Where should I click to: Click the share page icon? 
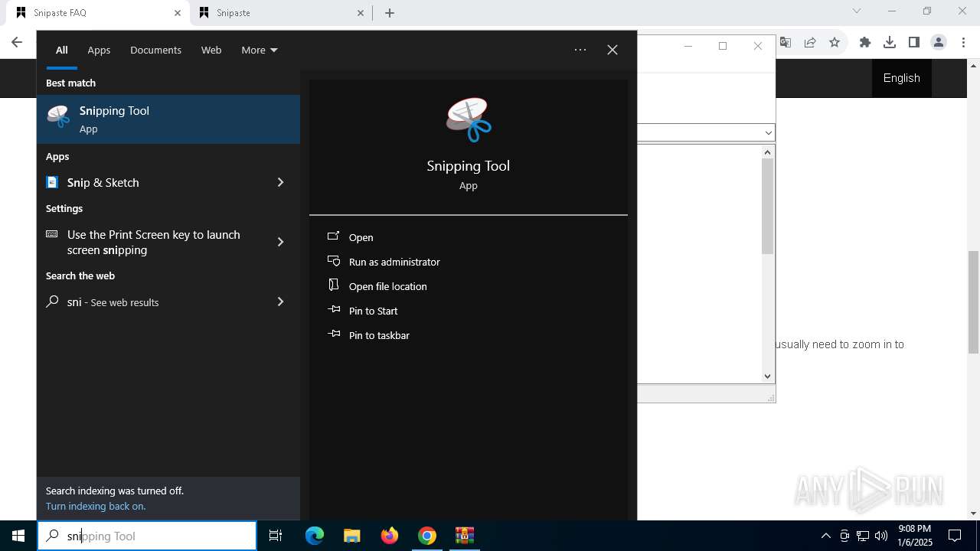(x=810, y=42)
